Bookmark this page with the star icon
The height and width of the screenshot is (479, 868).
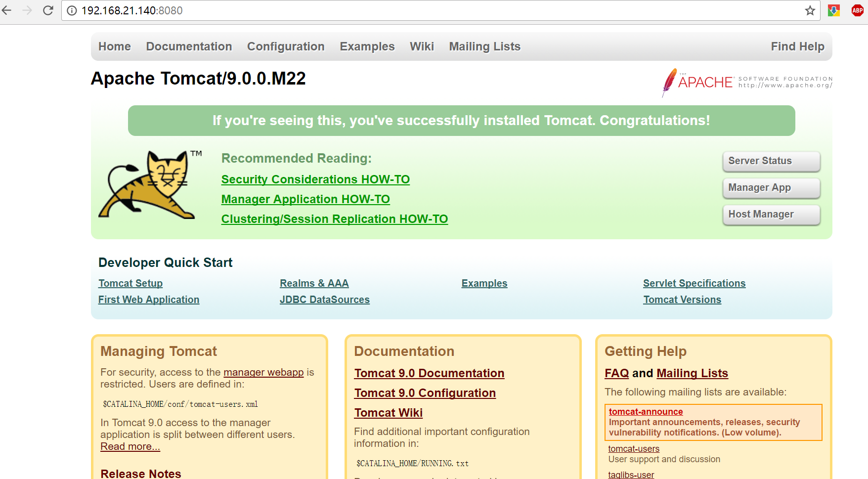pyautogui.click(x=810, y=10)
